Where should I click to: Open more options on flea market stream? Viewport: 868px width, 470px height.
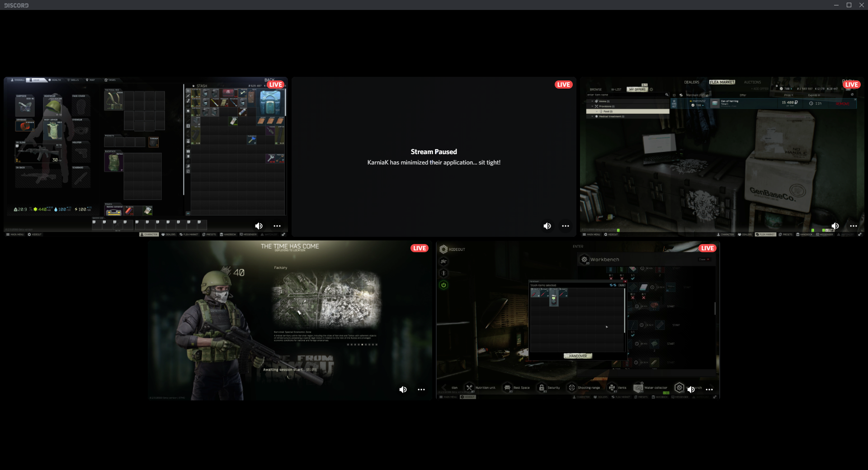tap(854, 226)
